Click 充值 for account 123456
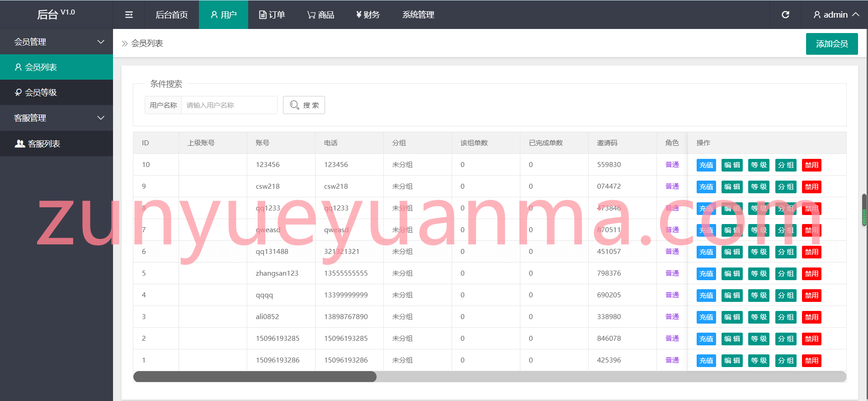Viewport: 868px width, 401px height. click(706, 165)
